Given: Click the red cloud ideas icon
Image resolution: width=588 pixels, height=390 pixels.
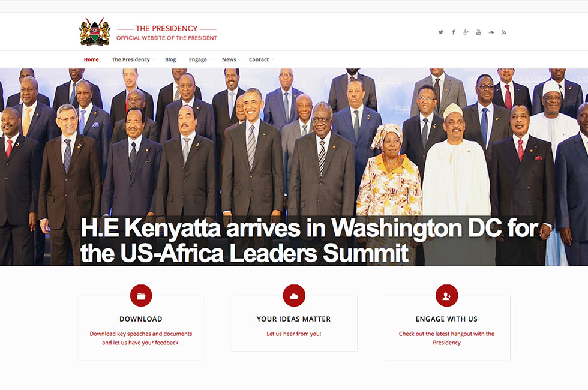Looking at the screenshot, I should [x=294, y=295].
